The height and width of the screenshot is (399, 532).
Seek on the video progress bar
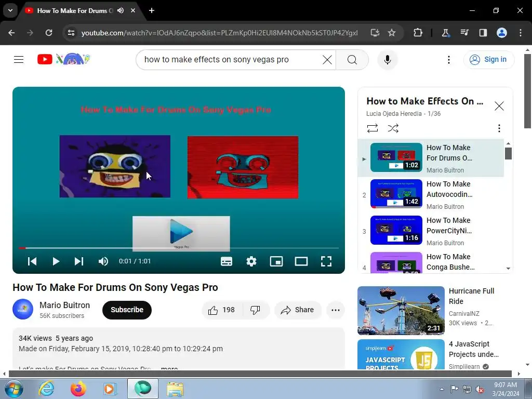tap(179, 248)
